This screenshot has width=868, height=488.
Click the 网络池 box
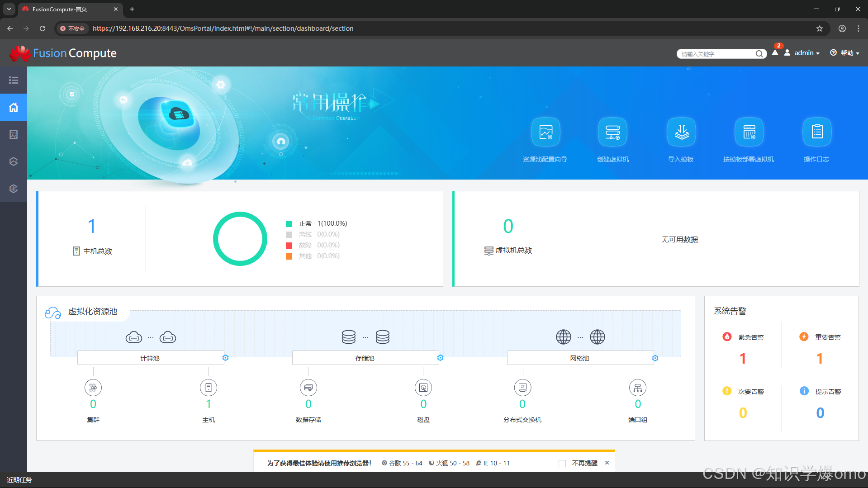580,358
